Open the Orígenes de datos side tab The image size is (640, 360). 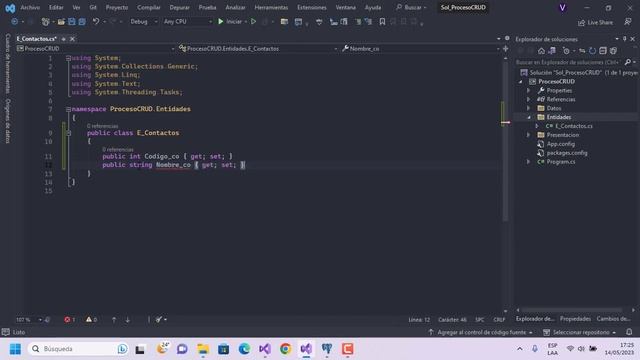(8, 121)
